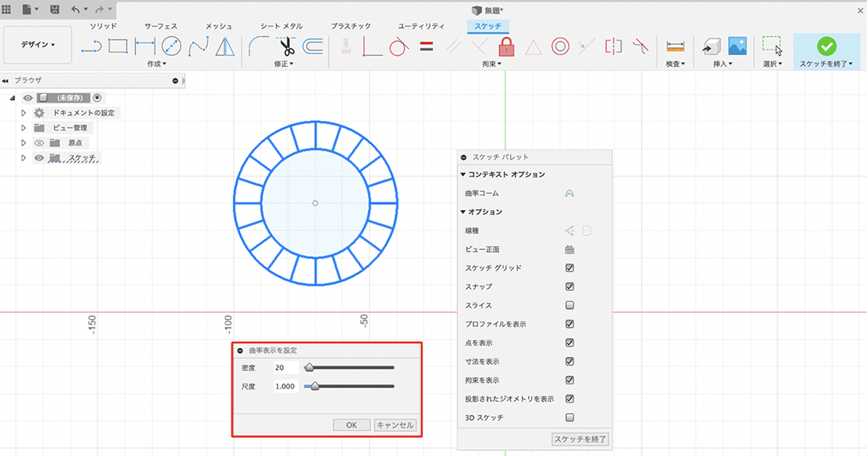This screenshot has width=868, height=456.
Task: Click the Curvature Comb icon in palette
Action: (569, 193)
